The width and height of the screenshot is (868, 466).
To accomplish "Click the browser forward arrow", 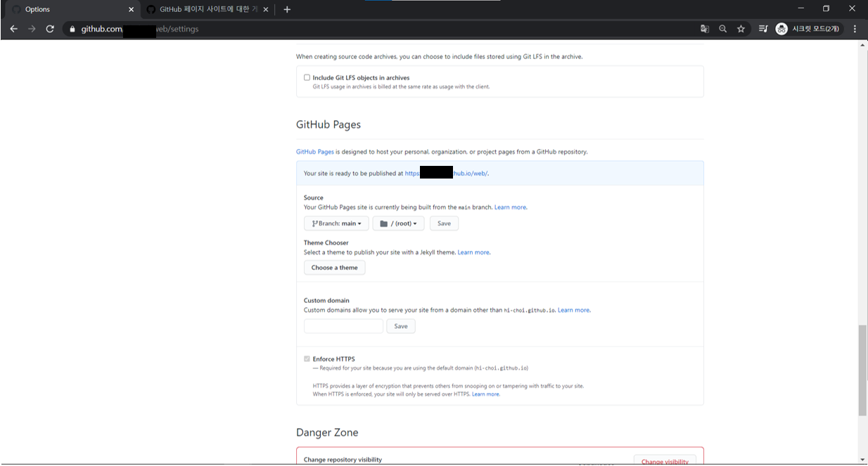I will pos(32,29).
